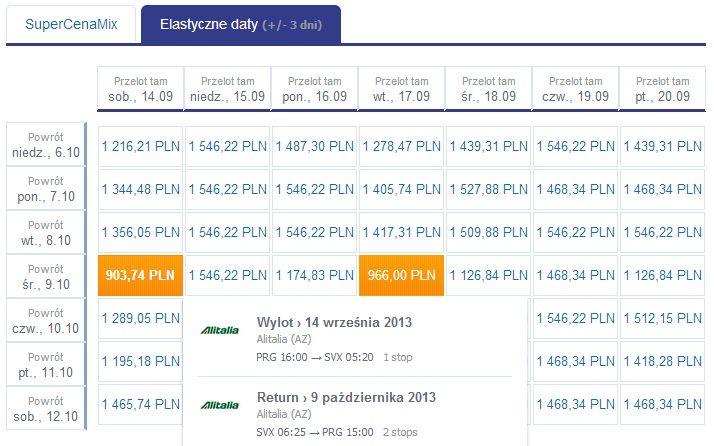Select fare for 19.09 outbound, 12.10 return

[x=575, y=404]
